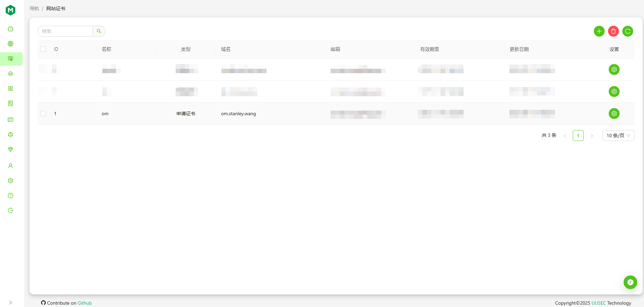
Task: Open the Github contribution link
Action: point(84,303)
